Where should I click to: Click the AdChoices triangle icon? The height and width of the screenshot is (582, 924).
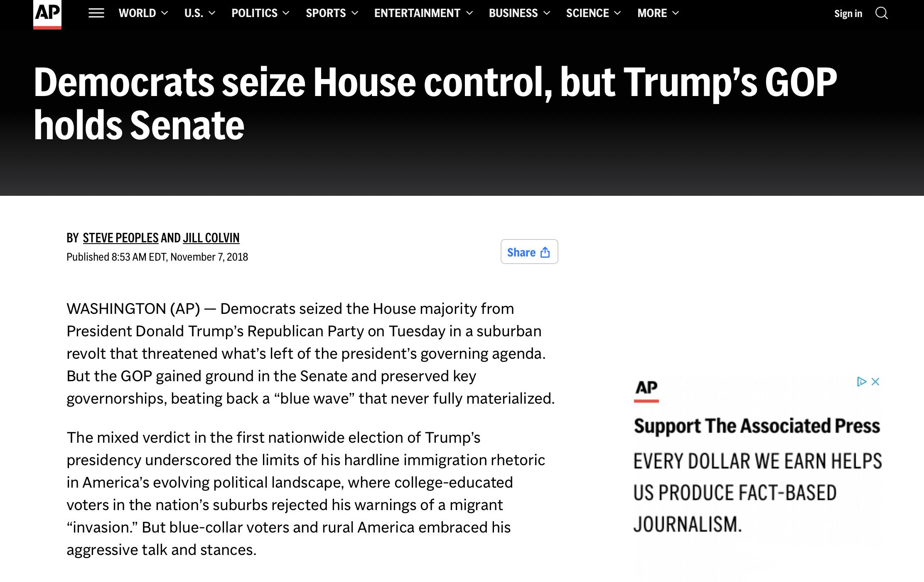point(861,382)
